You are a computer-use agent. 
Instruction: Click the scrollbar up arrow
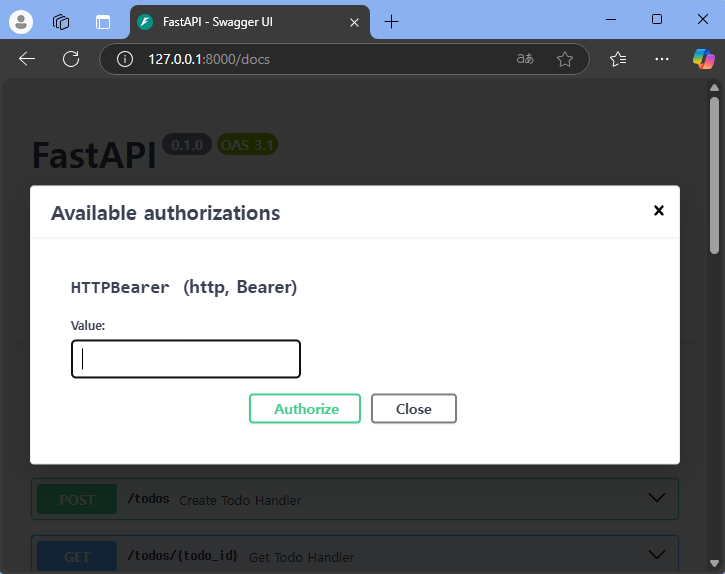point(714,87)
